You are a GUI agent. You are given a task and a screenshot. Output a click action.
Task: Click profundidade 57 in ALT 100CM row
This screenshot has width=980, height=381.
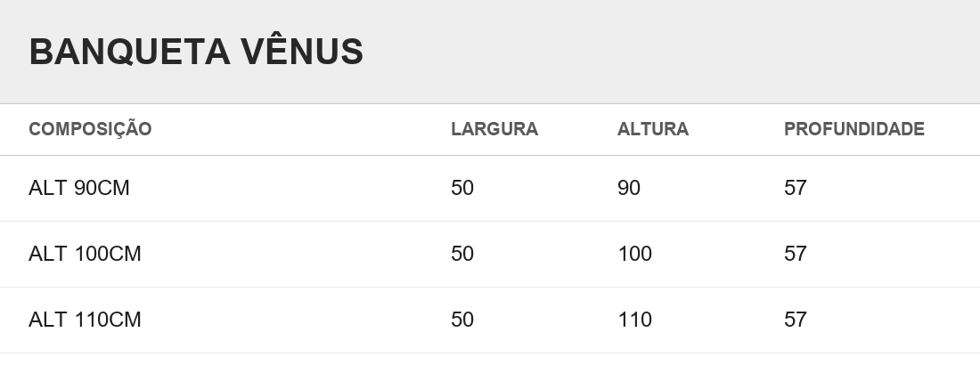(796, 254)
